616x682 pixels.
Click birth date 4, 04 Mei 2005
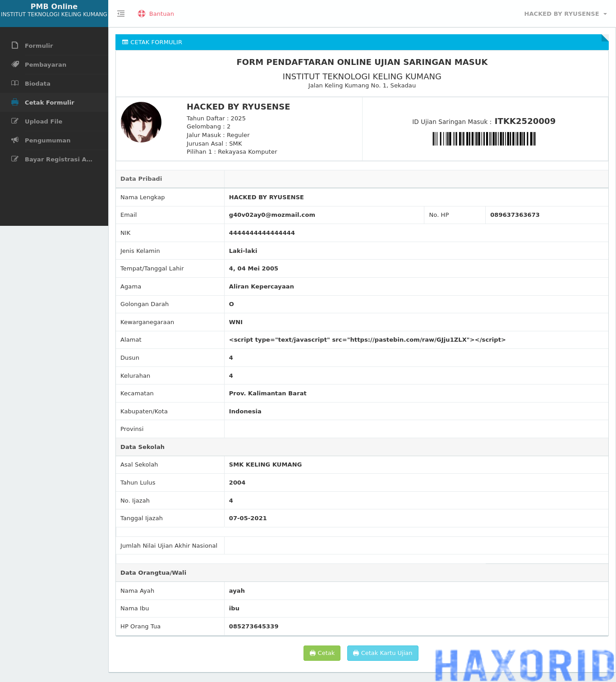coord(253,269)
